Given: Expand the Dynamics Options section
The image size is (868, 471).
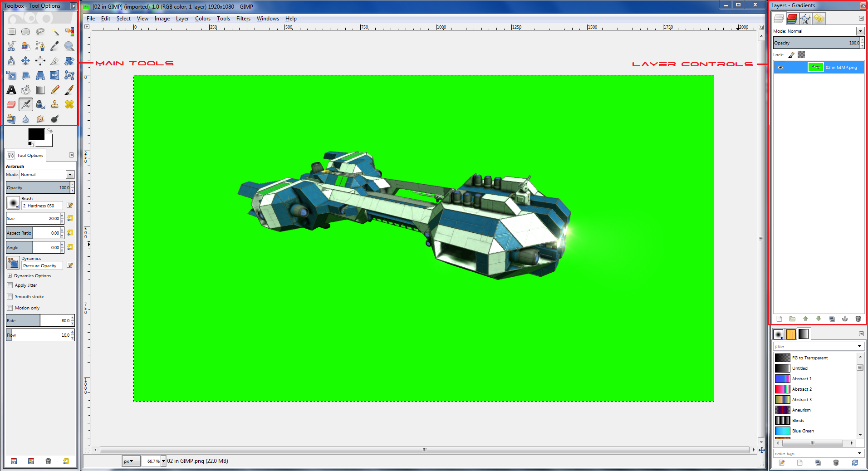Looking at the screenshot, I should coord(10,276).
